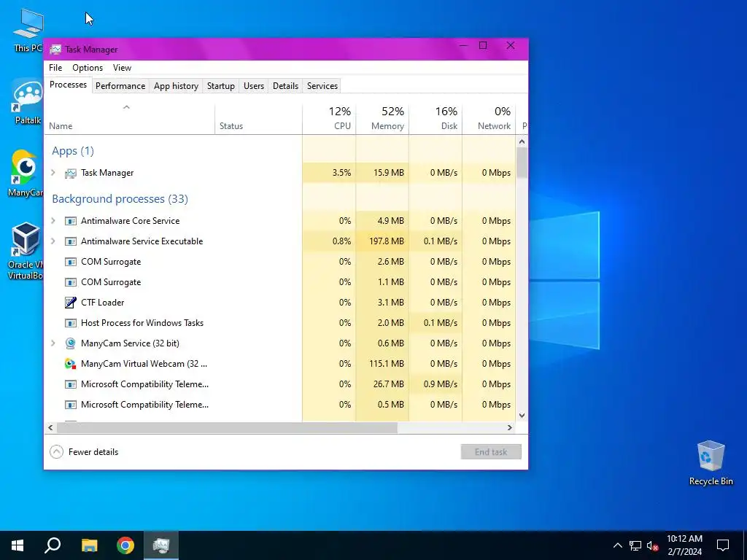
Task: Click the Antimalware Core Service icon
Action: click(71, 221)
